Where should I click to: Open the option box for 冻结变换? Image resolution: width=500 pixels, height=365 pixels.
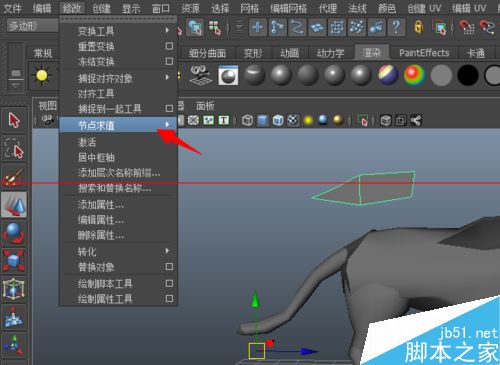click(x=169, y=61)
